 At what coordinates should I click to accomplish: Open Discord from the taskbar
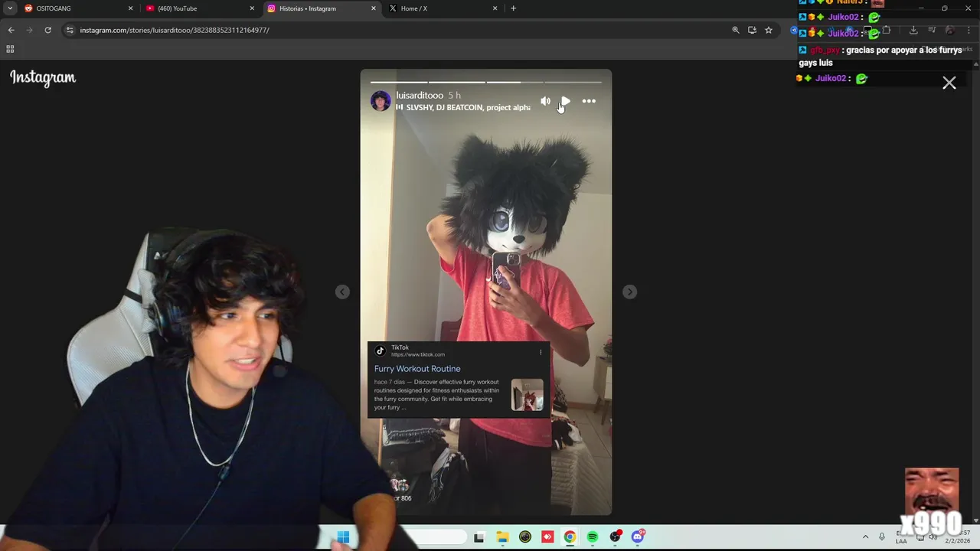click(638, 537)
